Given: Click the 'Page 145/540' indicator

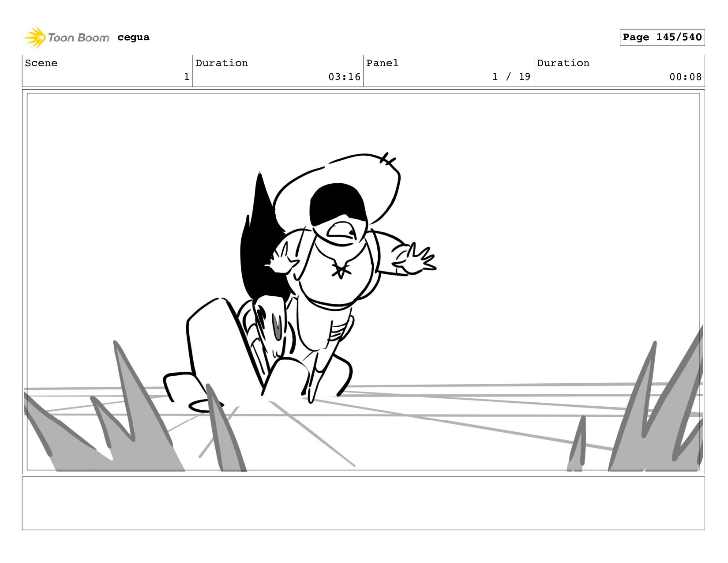Looking at the screenshot, I should (662, 37).
